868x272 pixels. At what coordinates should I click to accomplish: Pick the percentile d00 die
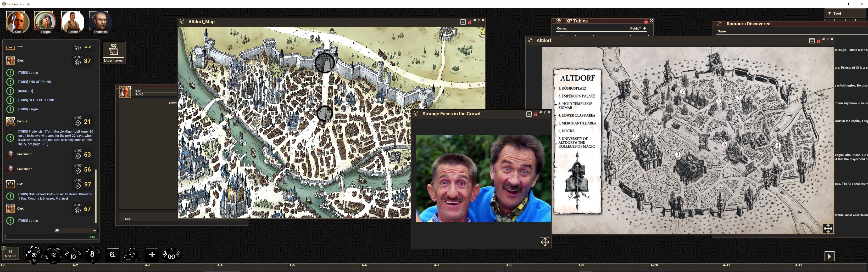pos(171,255)
